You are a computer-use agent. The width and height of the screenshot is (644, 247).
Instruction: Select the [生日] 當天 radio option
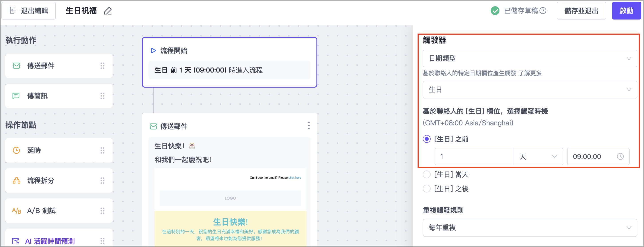427,174
